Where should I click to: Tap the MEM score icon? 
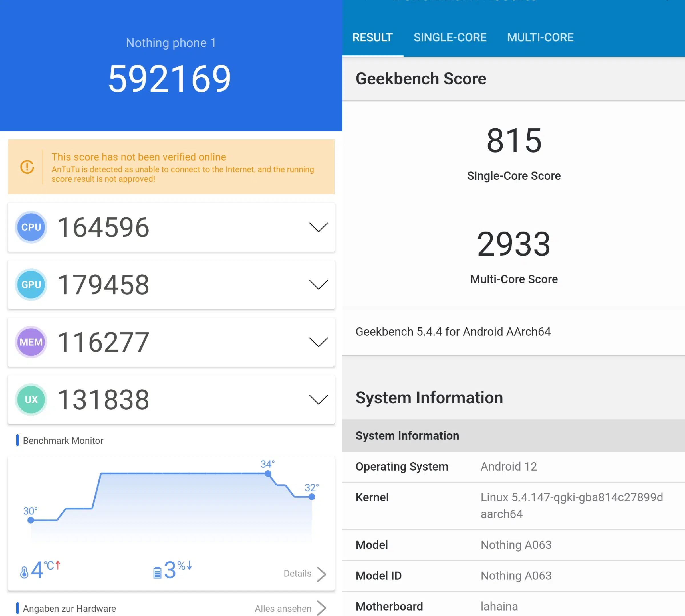(x=31, y=342)
